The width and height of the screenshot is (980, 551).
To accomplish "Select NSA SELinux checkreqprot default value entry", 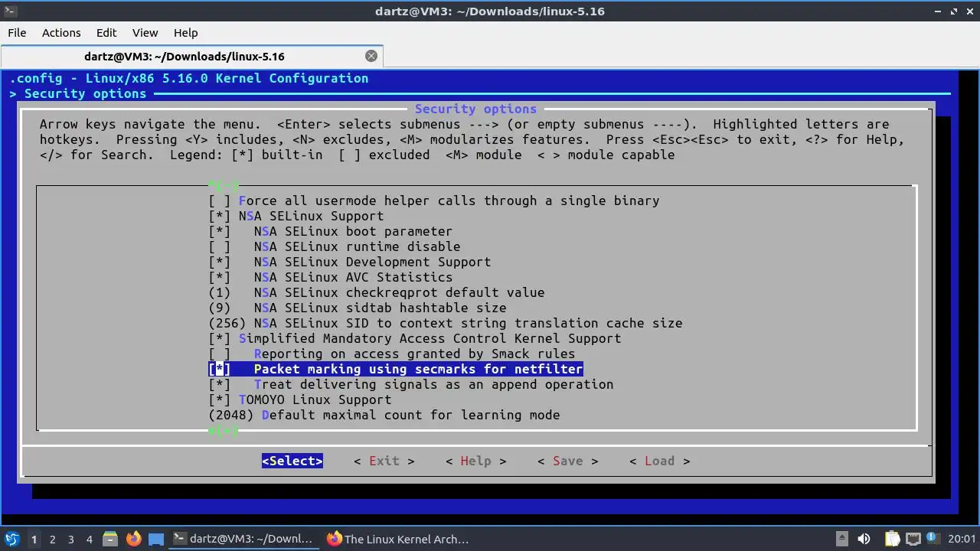I will pos(376,292).
